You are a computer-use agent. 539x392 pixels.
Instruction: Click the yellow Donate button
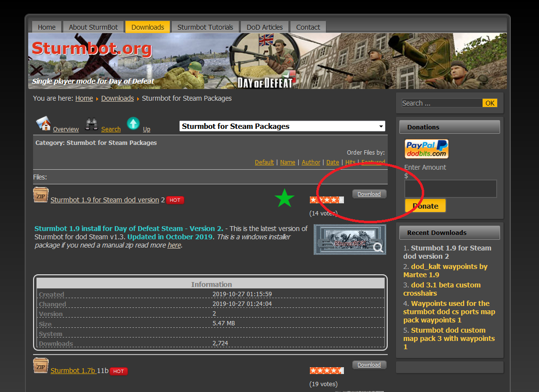pyautogui.click(x=425, y=206)
